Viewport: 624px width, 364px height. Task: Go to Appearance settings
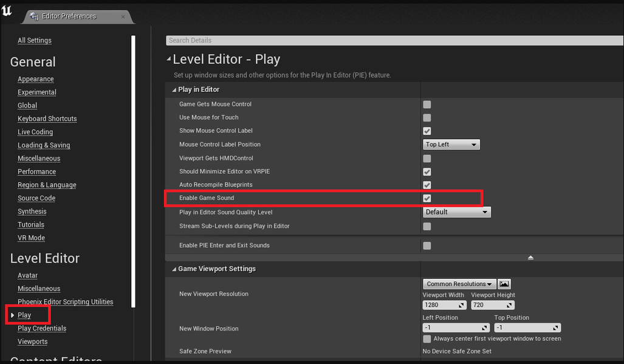(36, 79)
